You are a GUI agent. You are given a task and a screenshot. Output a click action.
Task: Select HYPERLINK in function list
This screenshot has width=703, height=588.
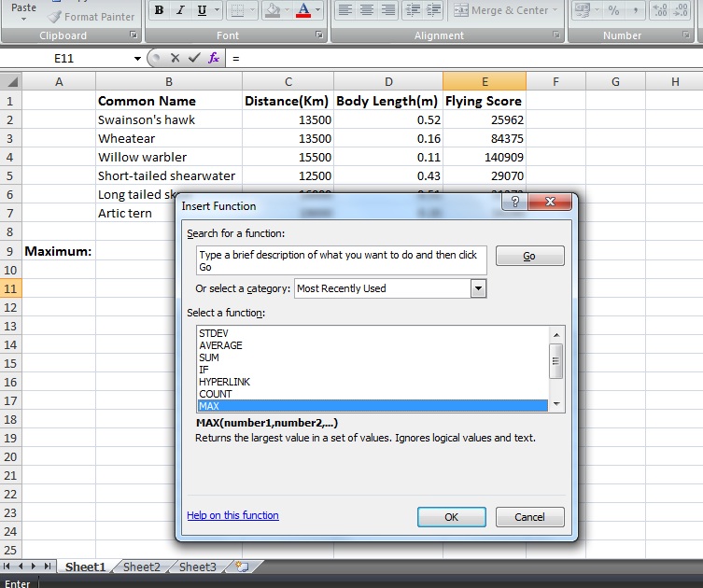tap(373, 382)
